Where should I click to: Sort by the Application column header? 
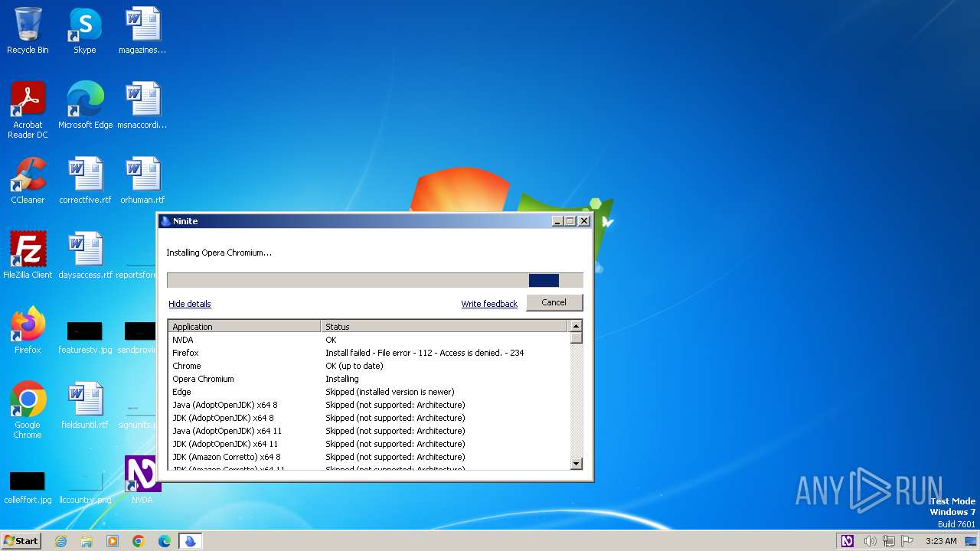(x=244, y=326)
